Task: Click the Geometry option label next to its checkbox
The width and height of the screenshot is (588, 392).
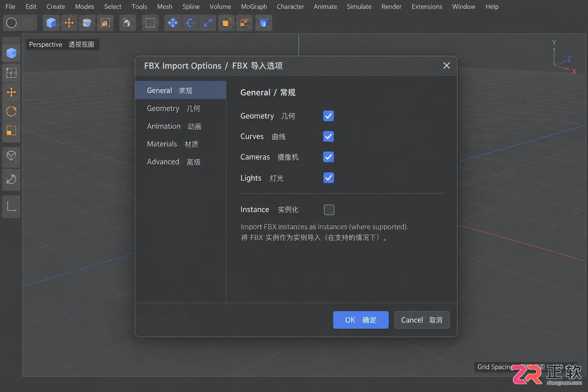Action: 267,116
